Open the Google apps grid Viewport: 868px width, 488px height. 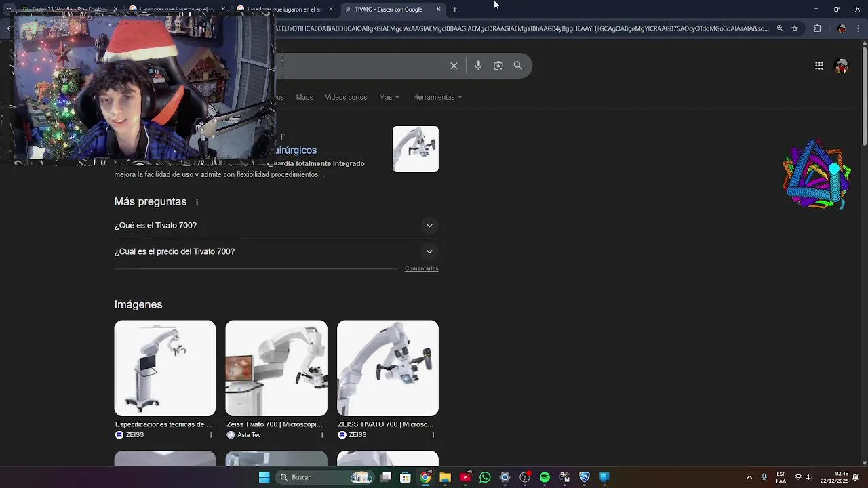pyautogui.click(x=819, y=66)
